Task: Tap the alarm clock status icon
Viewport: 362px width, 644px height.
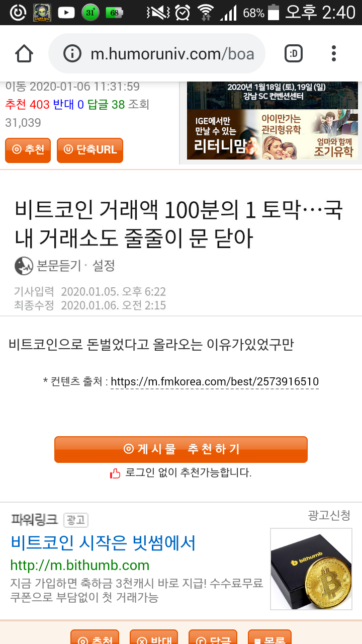Action: pyautogui.click(x=182, y=13)
